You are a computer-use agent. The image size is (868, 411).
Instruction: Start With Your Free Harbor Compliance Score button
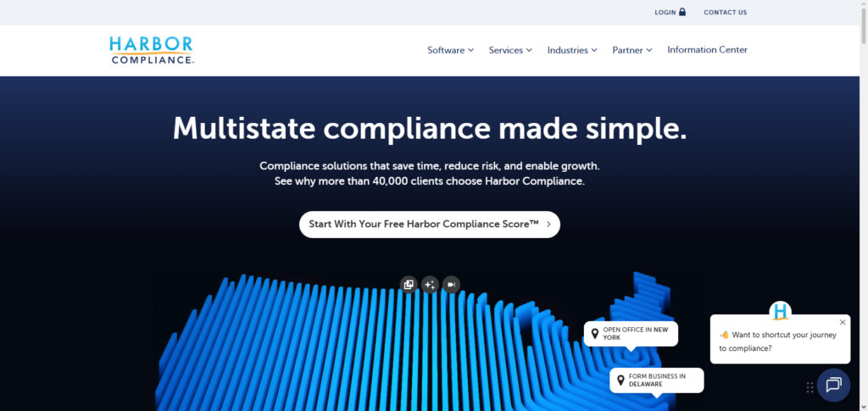tap(430, 225)
